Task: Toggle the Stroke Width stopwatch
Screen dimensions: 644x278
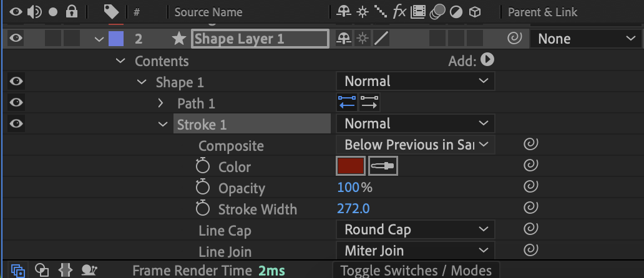Action: pos(202,209)
